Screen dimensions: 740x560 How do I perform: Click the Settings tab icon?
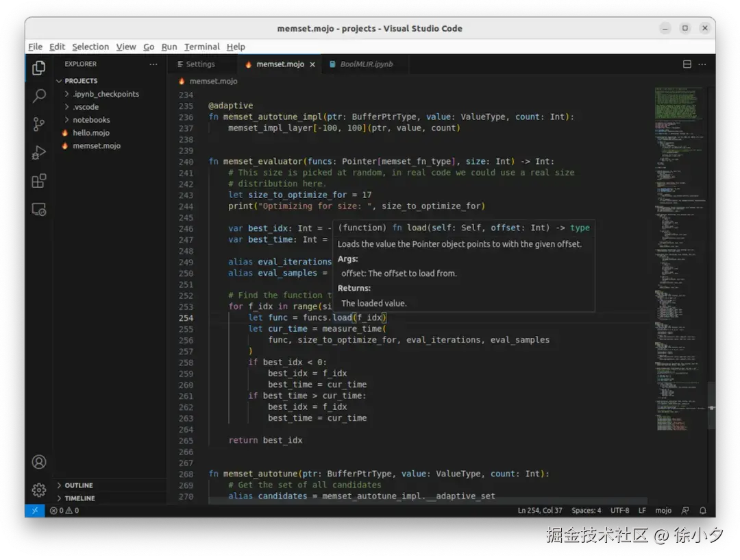click(x=180, y=64)
